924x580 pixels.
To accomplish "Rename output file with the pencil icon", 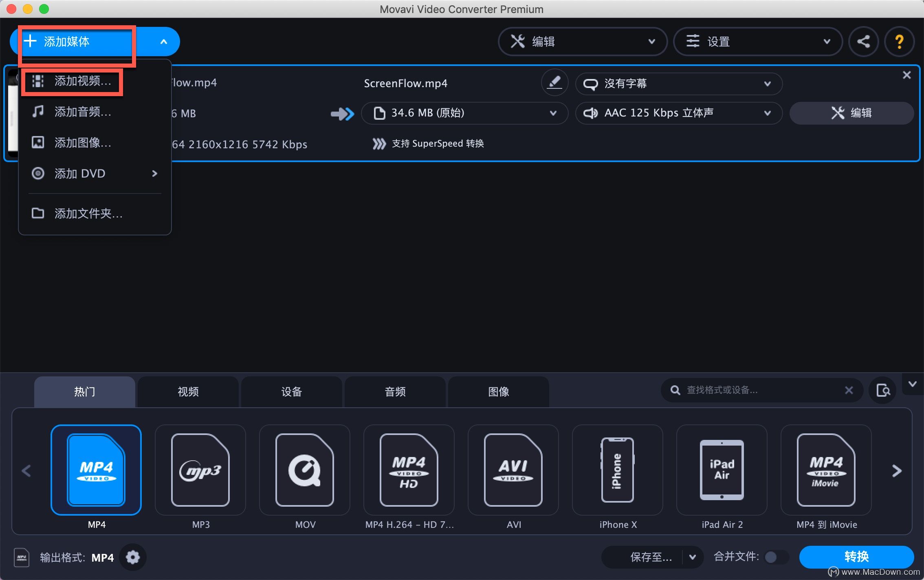I will pyautogui.click(x=554, y=83).
